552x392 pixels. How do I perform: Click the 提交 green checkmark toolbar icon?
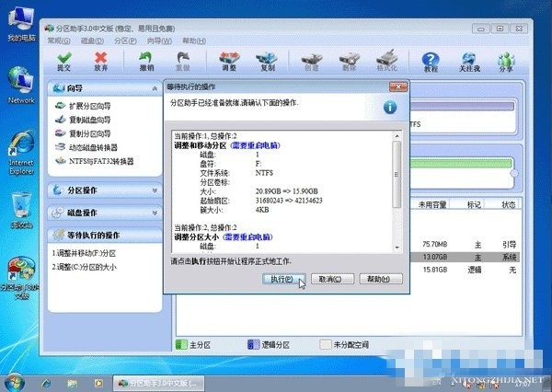64,62
